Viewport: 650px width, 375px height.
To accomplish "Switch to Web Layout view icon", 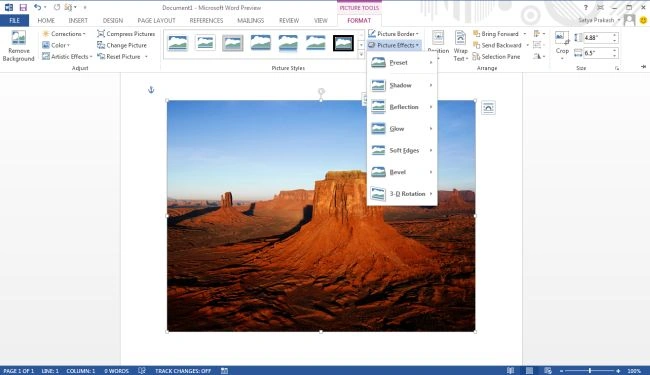I will tap(548, 371).
